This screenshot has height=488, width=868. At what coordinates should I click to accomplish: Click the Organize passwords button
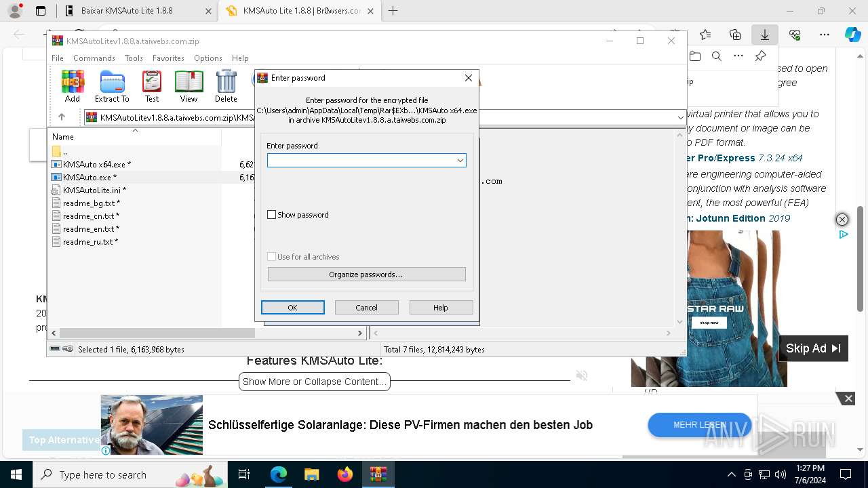(x=366, y=274)
